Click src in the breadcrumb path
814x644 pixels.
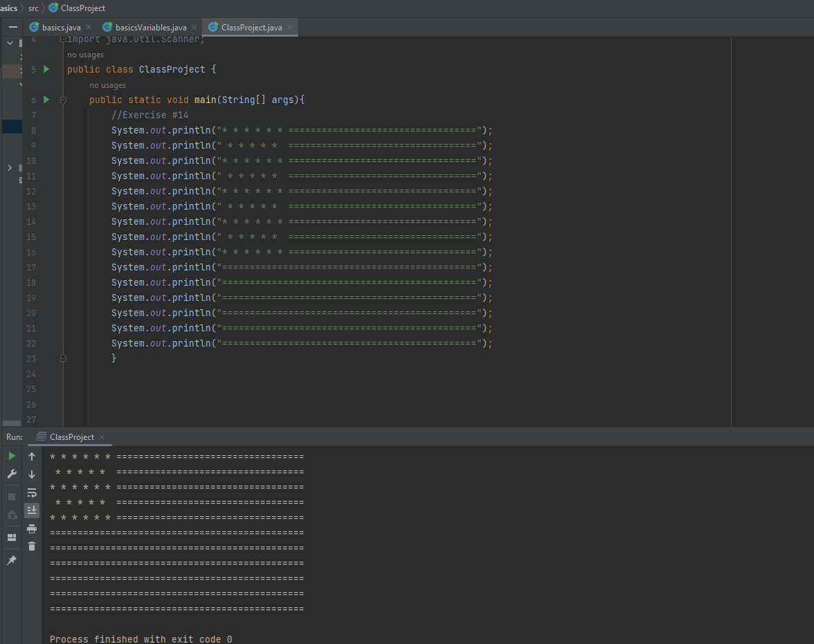pos(33,8)
